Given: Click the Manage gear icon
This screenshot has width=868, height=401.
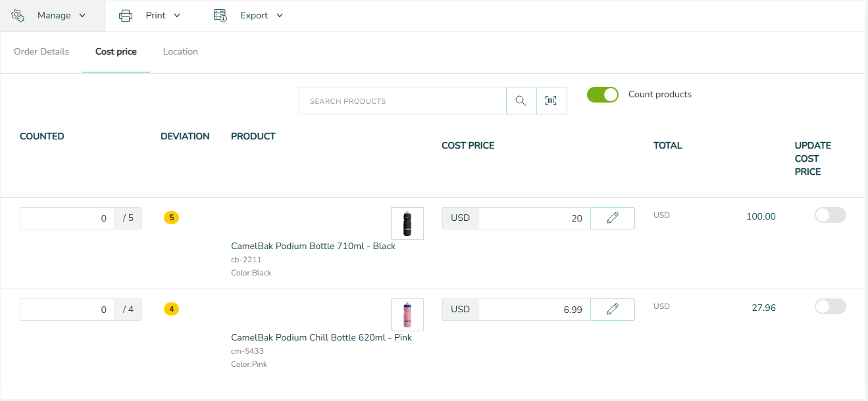Looking at the screenshot, I should tap(18, 15).
